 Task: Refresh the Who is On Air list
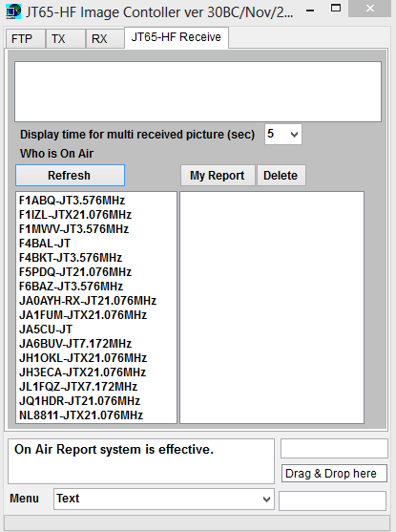coord(71,176)
